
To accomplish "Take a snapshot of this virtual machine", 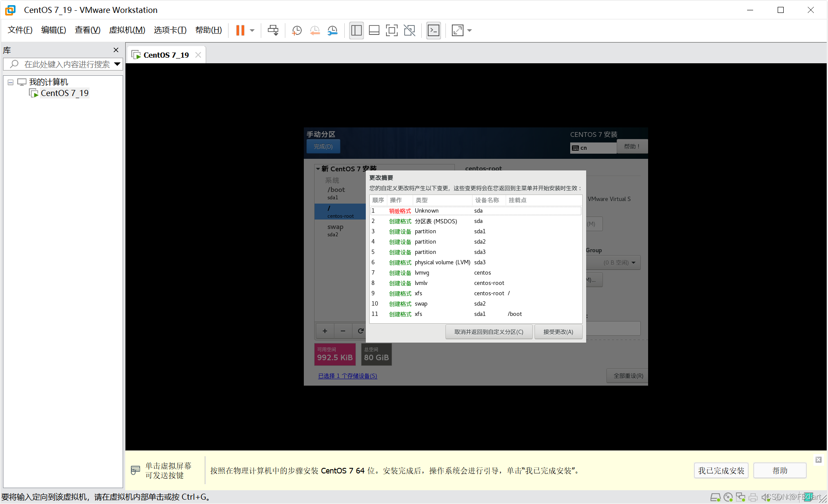I will click(297, 31).
